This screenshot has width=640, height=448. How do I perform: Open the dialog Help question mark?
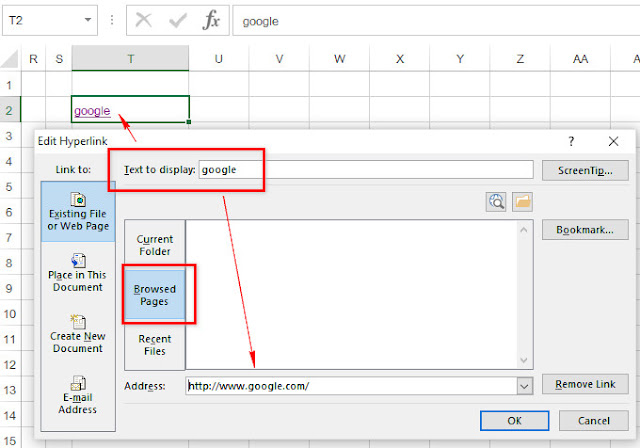(x=571, y=141)
